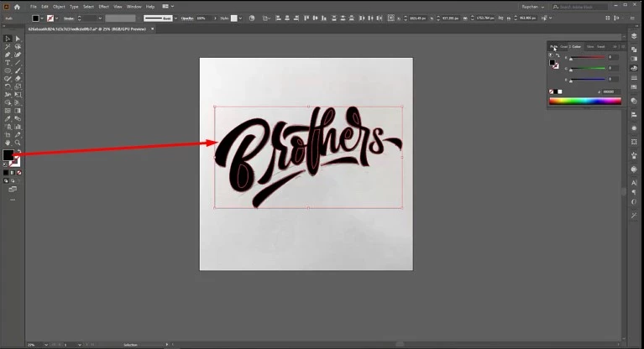
Task: Change the screen mode button
Action: [13, 190]
